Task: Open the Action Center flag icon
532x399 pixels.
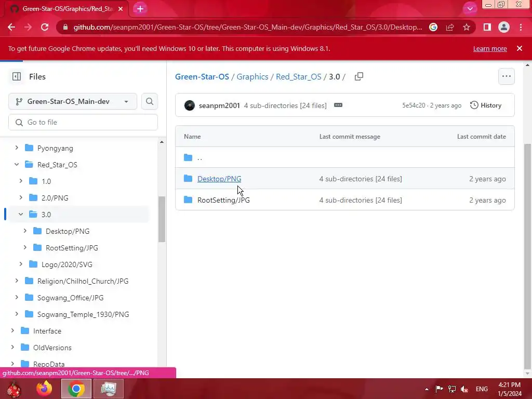Action: coord(439,389)
